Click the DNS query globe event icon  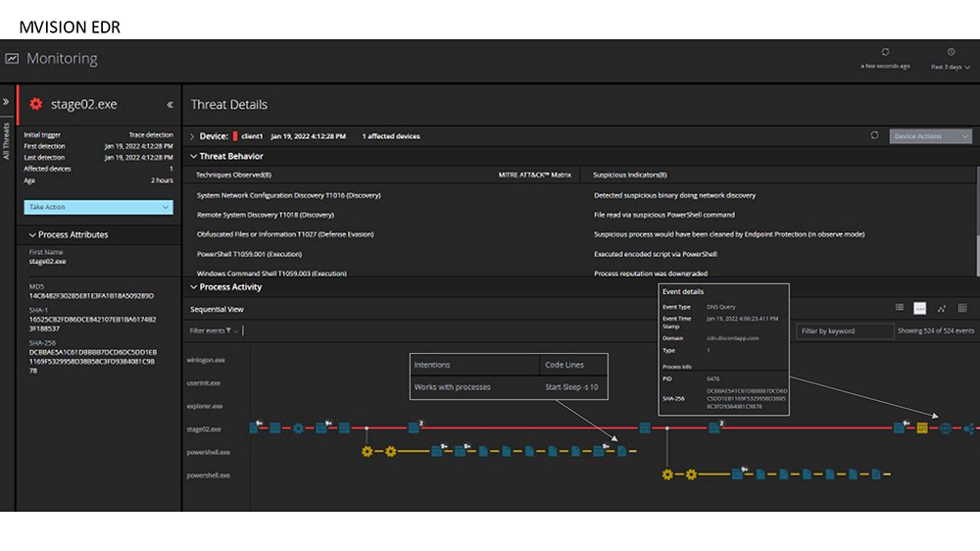[x=946, y=428]
